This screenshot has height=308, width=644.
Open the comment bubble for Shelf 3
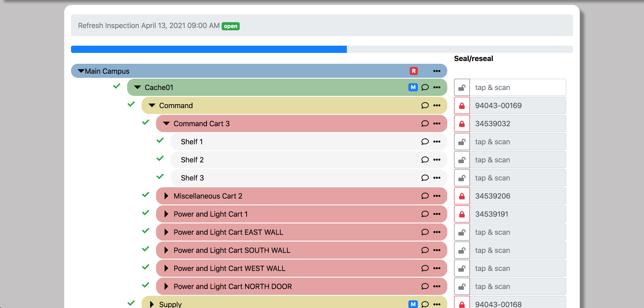(425, 178)
